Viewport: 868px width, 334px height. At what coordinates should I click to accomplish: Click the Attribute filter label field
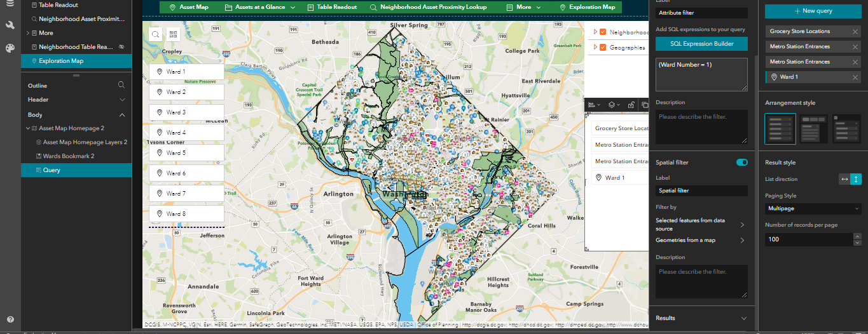click(x=701, y=13)
